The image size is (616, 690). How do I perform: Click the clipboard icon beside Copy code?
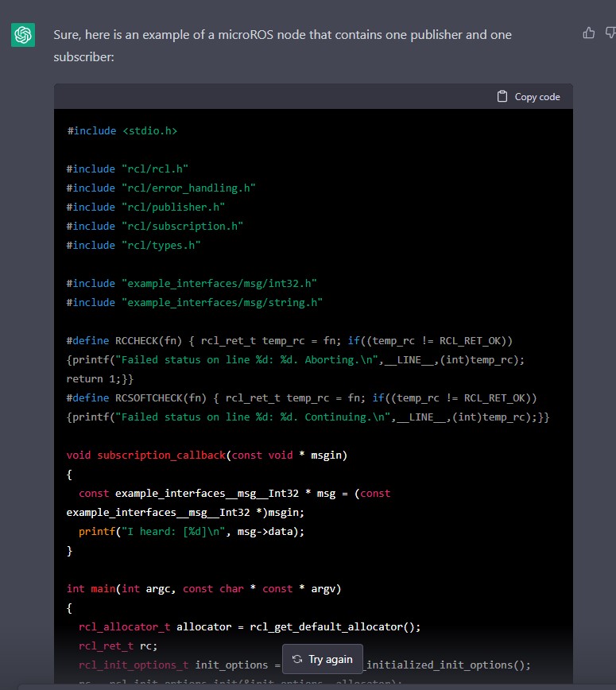tap(502, 96)
